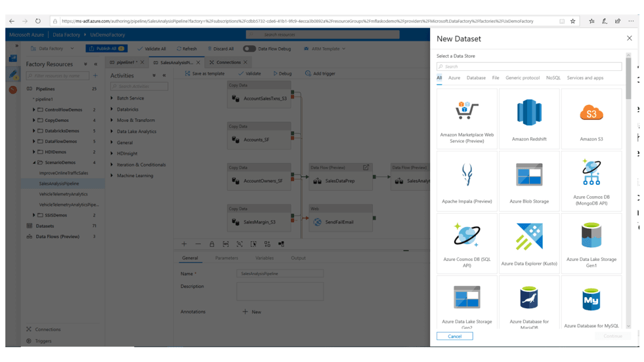
Task: Click the browser refresh icon
Action: tap(38, 21)
